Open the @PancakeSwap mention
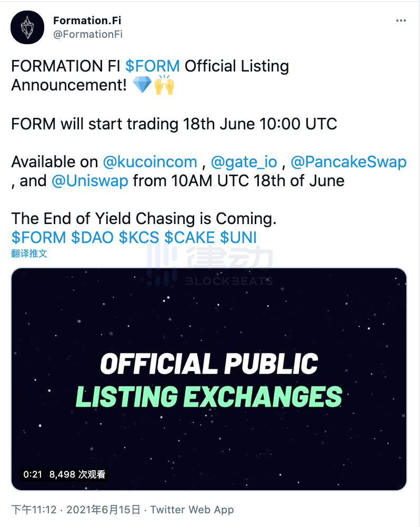This screenshot has height=527, width=420. [x=349, y=162]
